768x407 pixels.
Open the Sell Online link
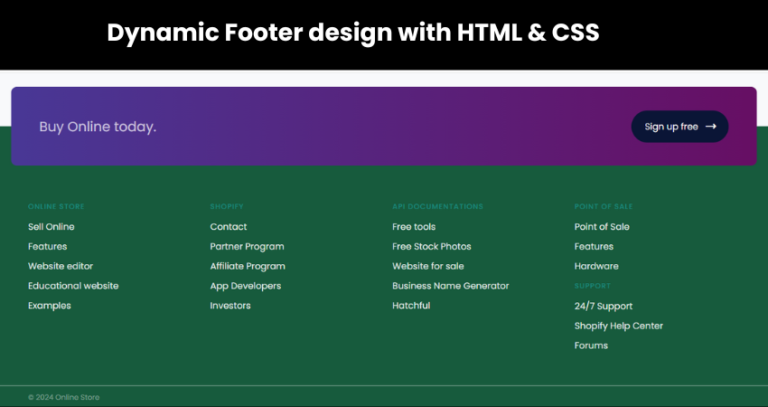click(x=51, y=227)
